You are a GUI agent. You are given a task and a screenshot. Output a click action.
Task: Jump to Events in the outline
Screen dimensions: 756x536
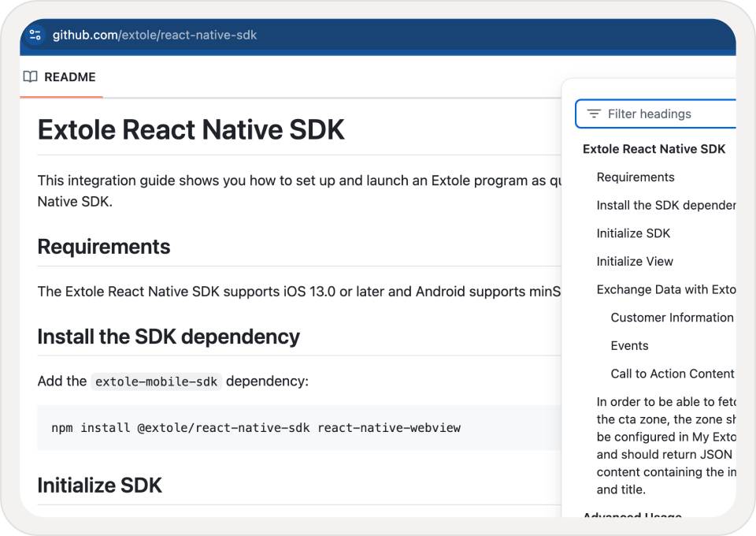tap(629, 345)
